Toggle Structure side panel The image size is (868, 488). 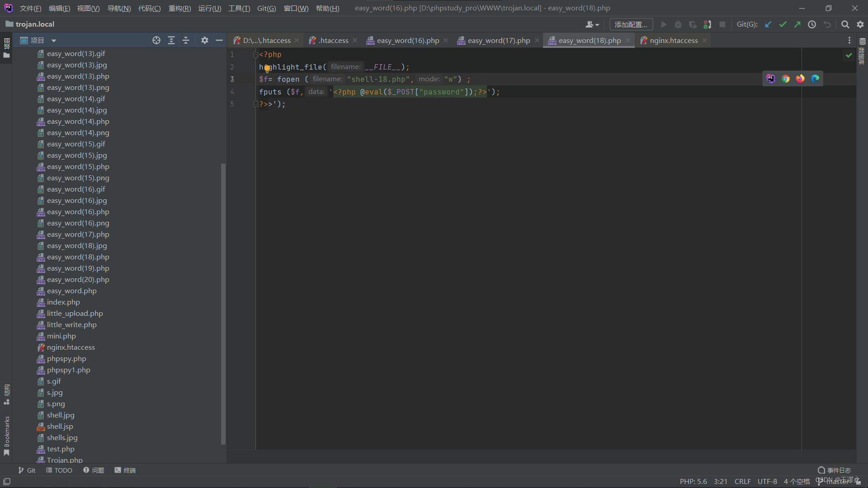pos(6,394)
